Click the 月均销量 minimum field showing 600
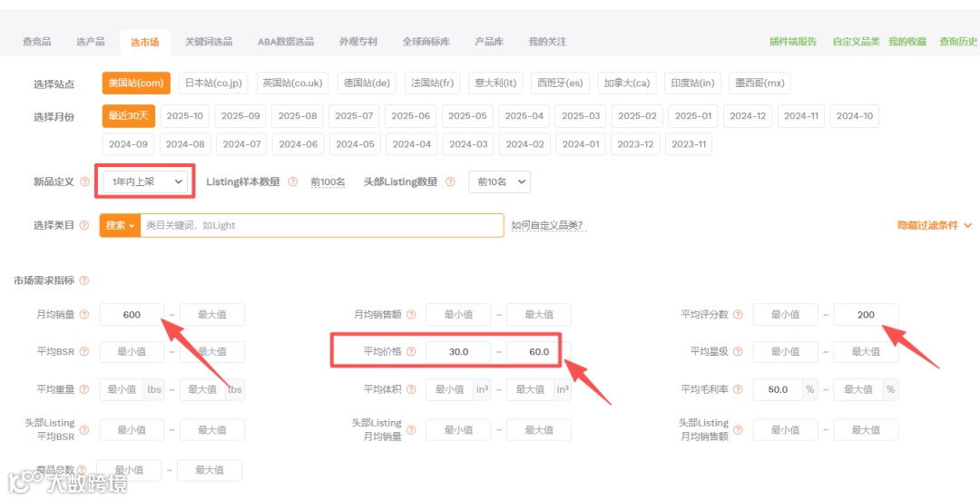This screenshot has height=501, width=980. 132,315
